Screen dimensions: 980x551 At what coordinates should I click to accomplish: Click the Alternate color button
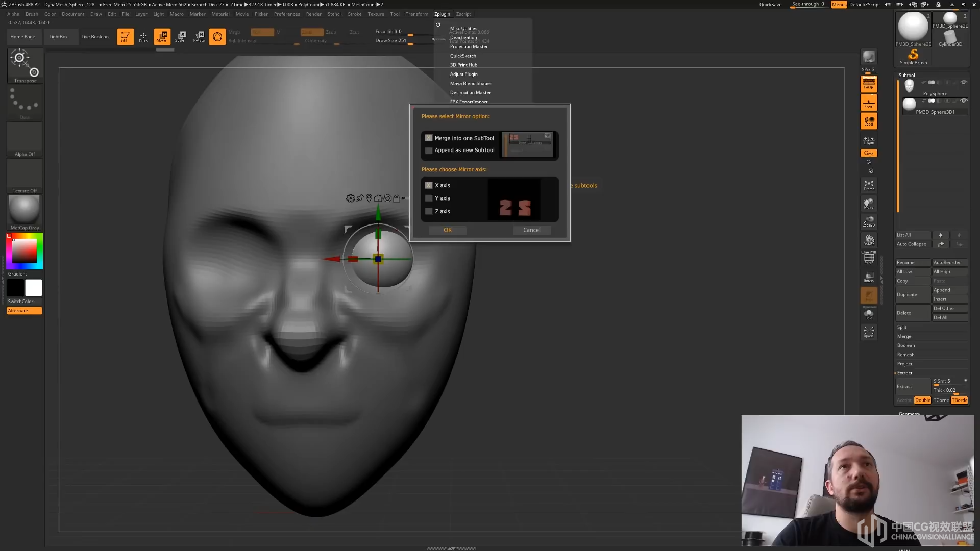(24, 311)
